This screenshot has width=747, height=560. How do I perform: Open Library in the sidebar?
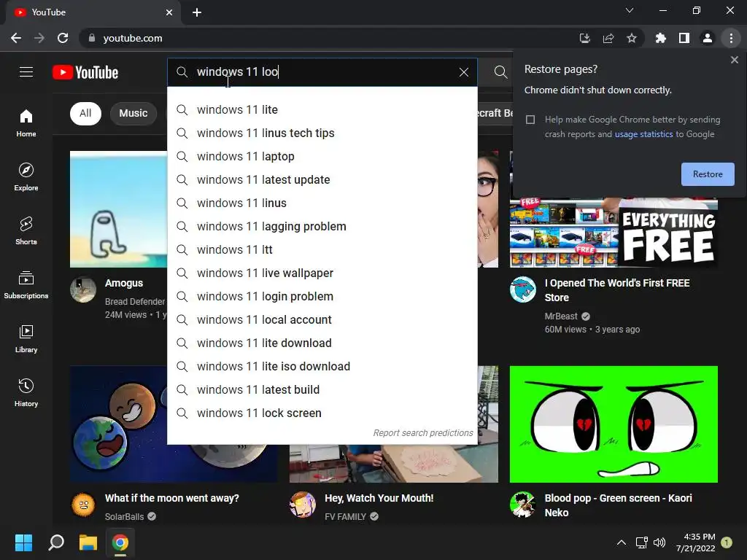point(26,338)
